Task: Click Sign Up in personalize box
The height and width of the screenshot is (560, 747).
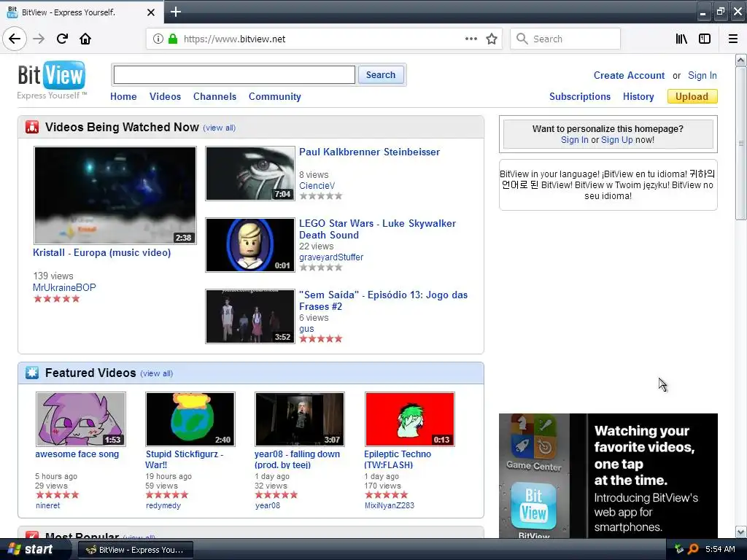Action: (617, 139)
